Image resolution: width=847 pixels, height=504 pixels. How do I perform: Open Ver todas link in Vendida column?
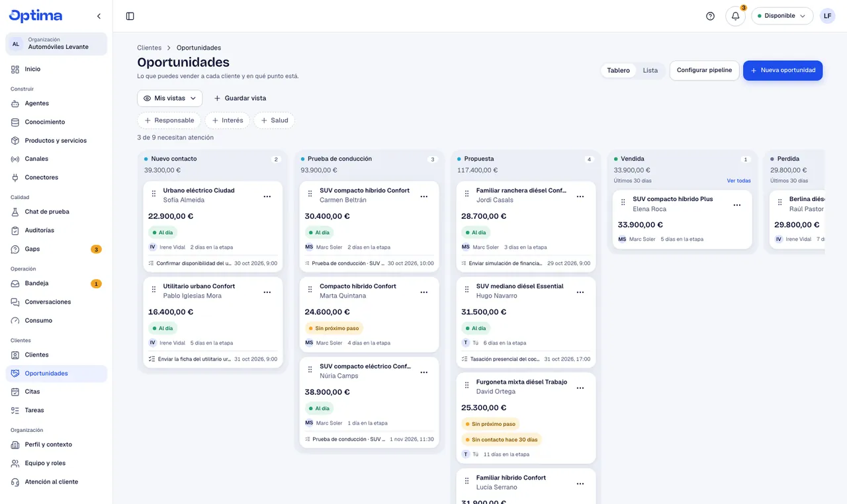pyautogui.click(x=738, y=181)
